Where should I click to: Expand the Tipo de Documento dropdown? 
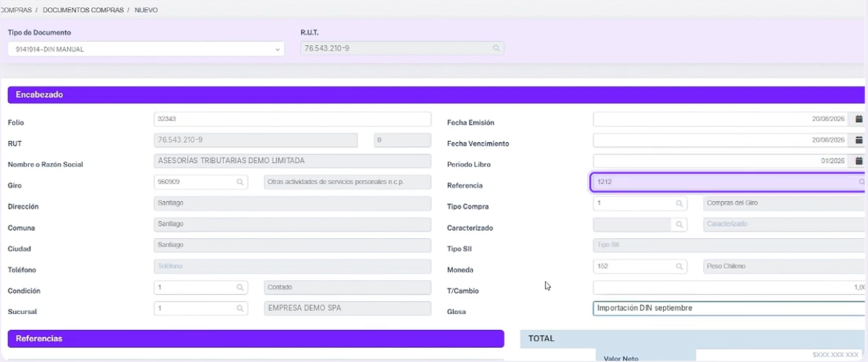pos(146,49)
